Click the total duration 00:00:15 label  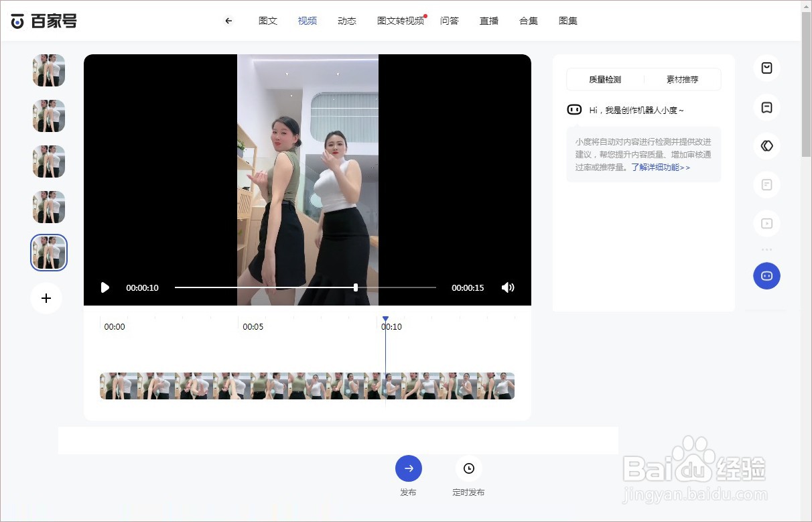468,288
